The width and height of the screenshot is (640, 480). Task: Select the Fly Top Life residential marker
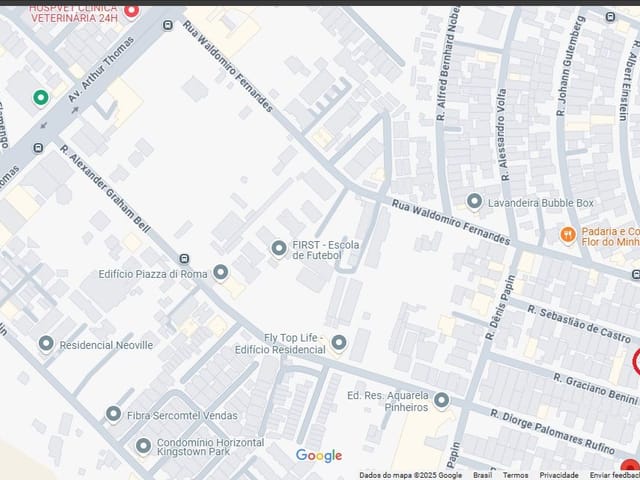[x=339, y=342]
